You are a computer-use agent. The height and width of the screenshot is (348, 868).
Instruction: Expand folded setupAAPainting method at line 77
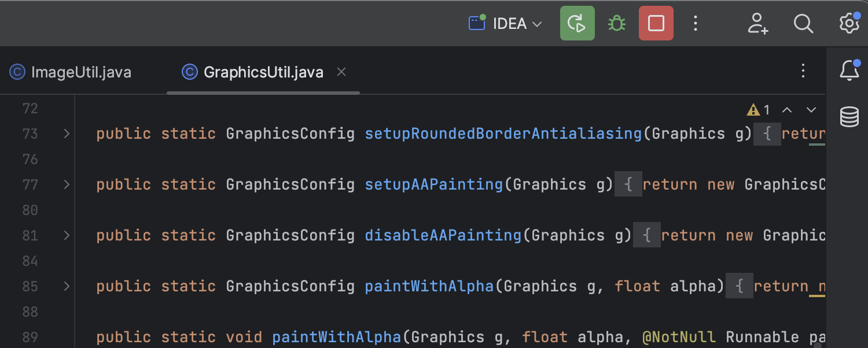tap(67, 184)
